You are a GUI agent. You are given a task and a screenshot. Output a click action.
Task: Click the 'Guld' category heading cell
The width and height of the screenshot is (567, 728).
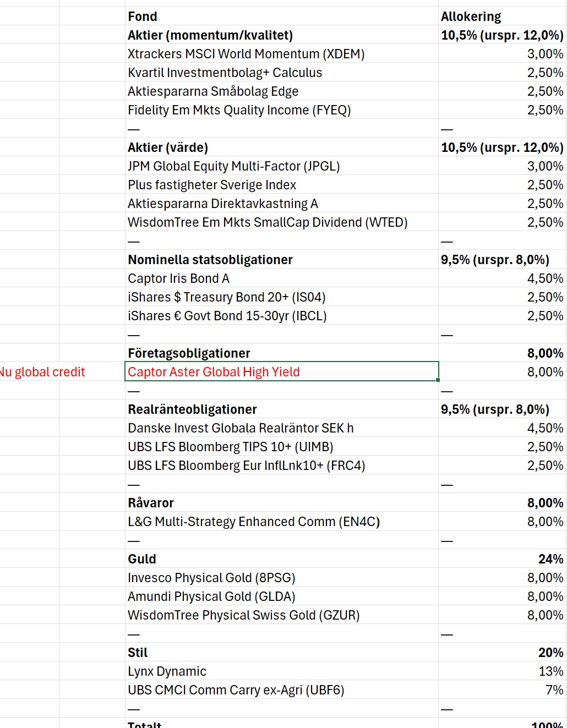(x=142, y=559)
